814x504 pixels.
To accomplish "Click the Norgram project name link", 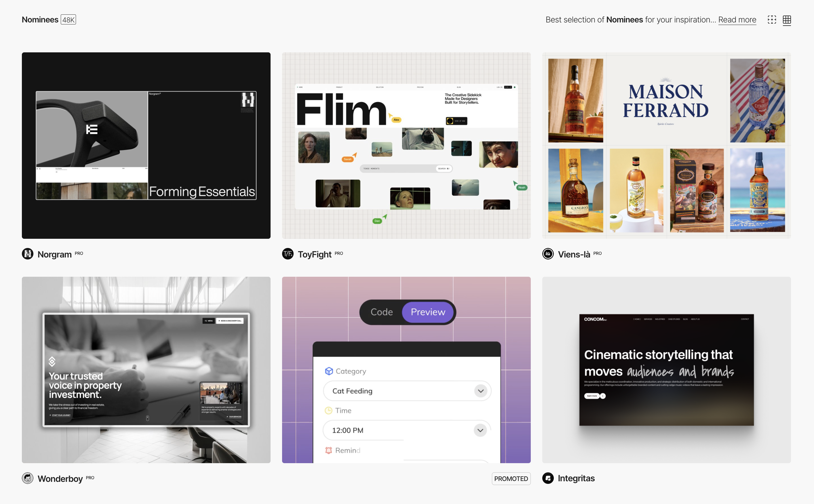I will point(55,254).
